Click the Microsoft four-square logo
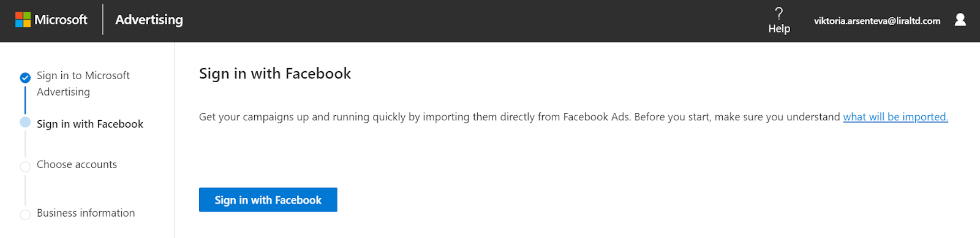 coord(23,20)
